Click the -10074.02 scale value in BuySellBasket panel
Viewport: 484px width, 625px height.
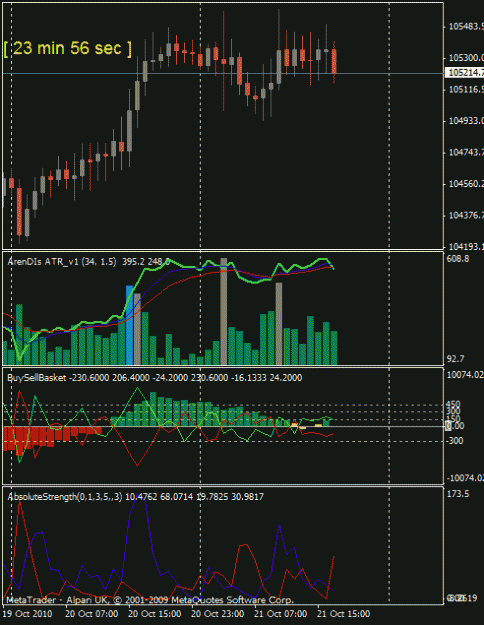coord(465,478)
